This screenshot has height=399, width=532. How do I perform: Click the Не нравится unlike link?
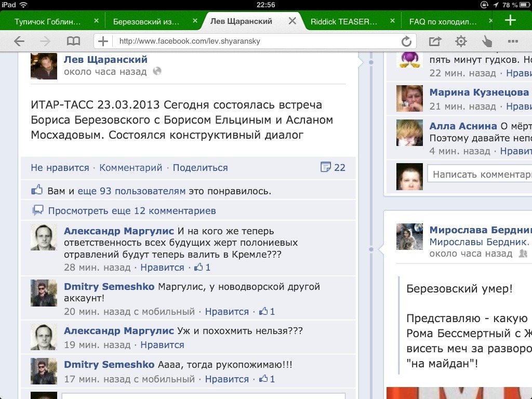(x=60, y=168)
